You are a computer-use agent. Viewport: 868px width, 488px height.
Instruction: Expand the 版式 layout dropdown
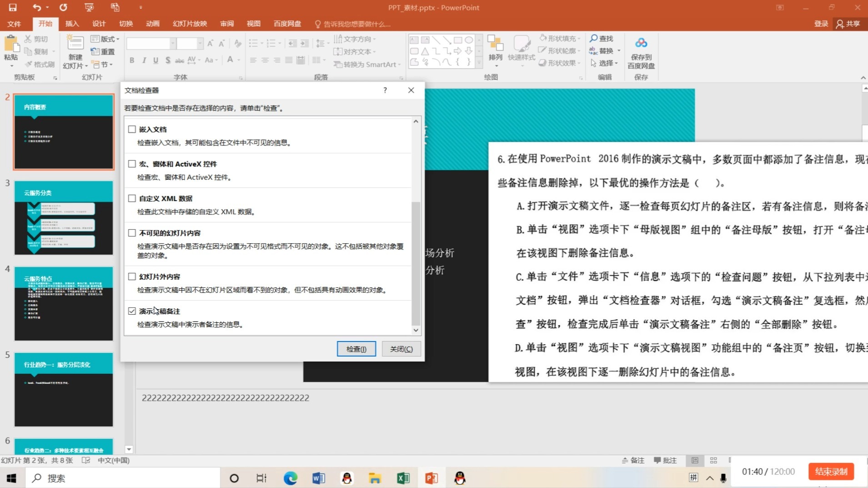pyautogui.click(x=106, y=39)
